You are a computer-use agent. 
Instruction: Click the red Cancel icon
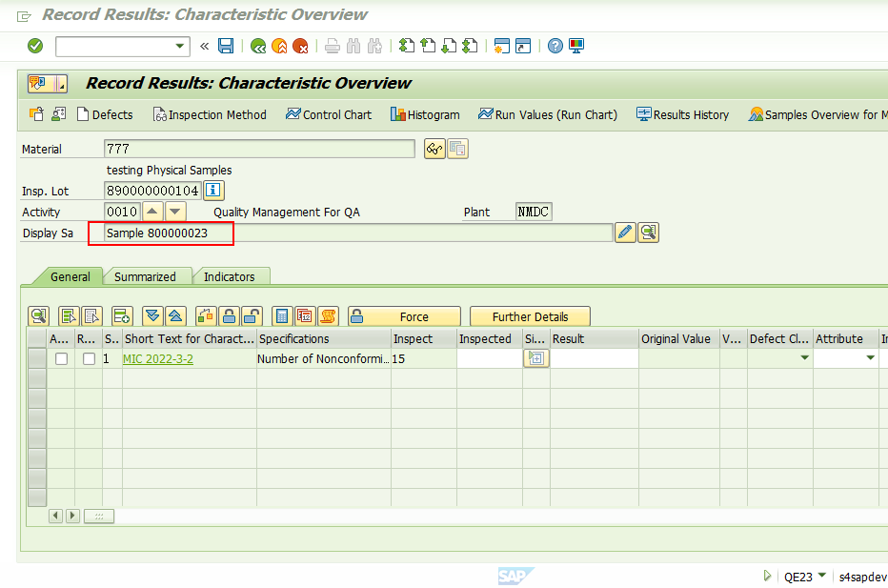(300, 46)
